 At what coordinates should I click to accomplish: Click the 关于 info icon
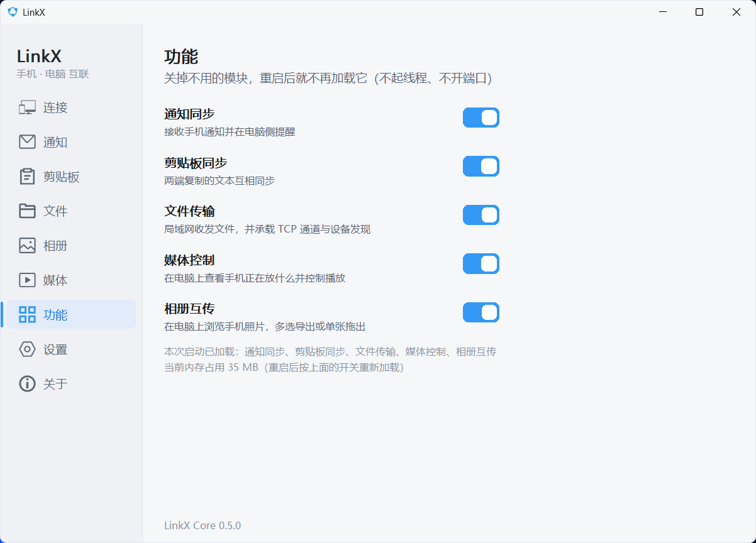(27, 384)
